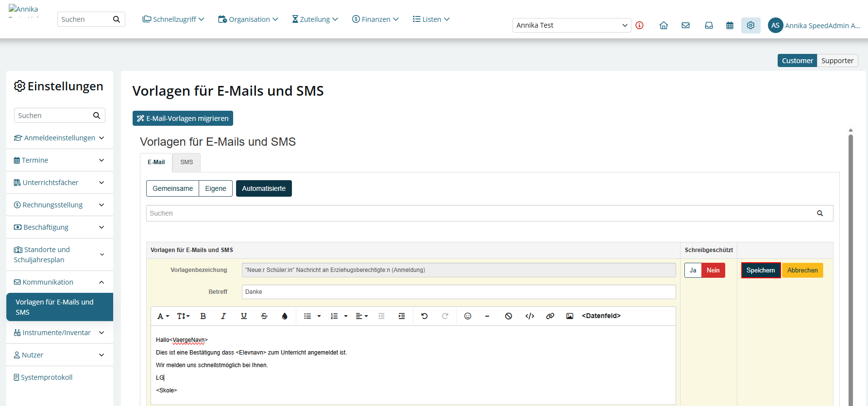Apply strikethrough formatting in the editor
Image resolution: width=868 pixels, height=406 pixels.
click(264, 316)
